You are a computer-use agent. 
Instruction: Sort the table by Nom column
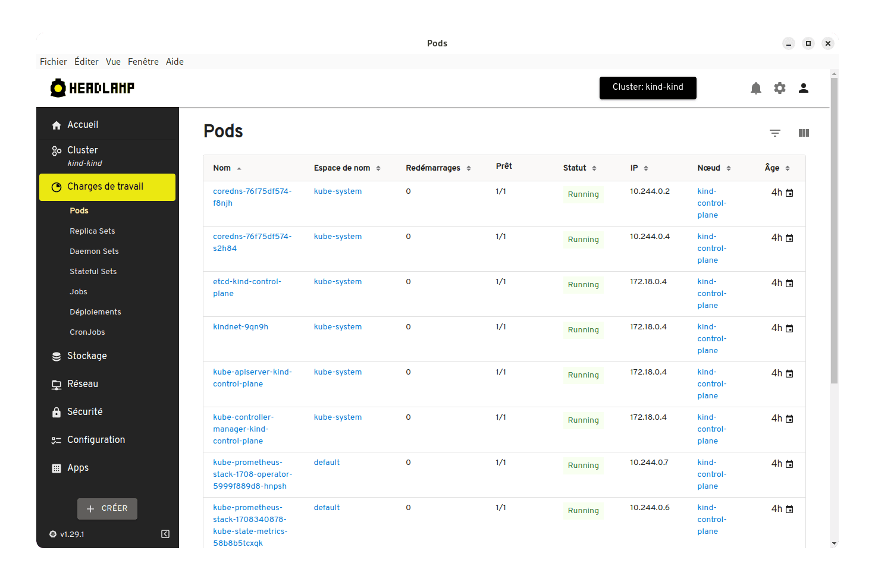point(222,168)
